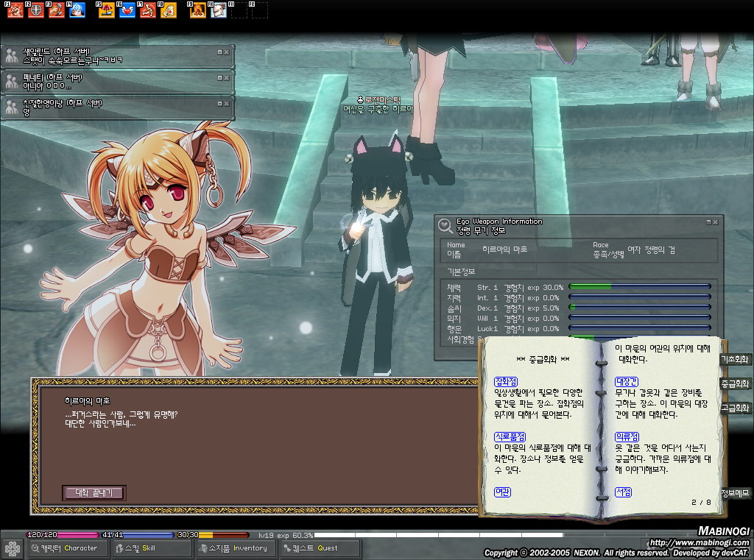Select the 대장간 keyword in the book
The width and height of the screenshot is (754, 560).
point(627,382)
